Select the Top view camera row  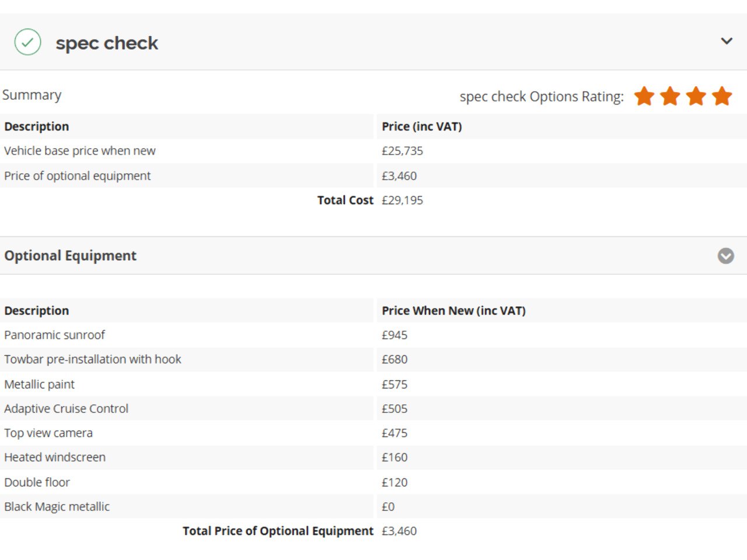click(x=48, y=433)
